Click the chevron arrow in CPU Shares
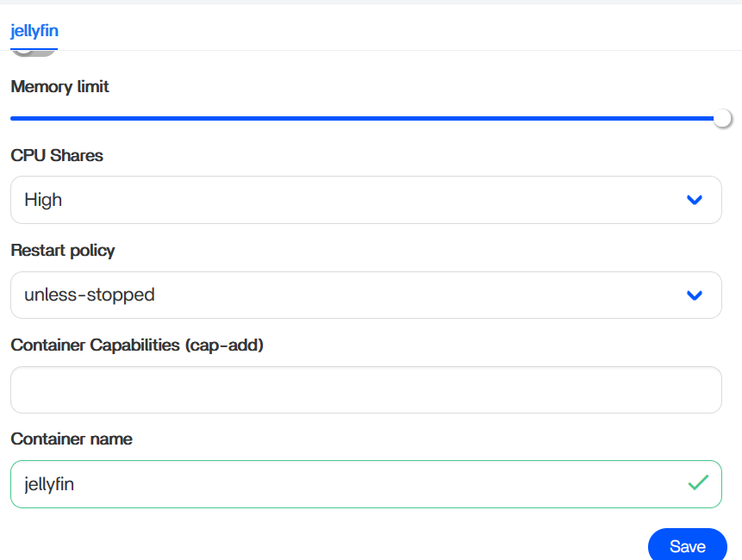This screenshot has height=560, width=742. tap(695, 200)
